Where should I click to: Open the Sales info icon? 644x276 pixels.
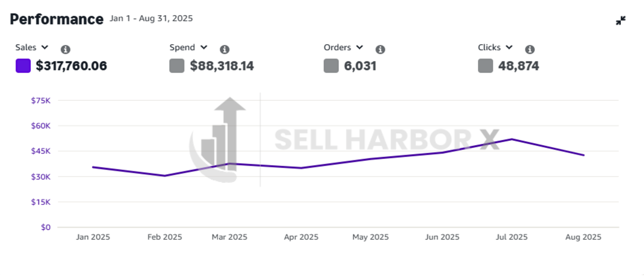click(x=66, y=50)
